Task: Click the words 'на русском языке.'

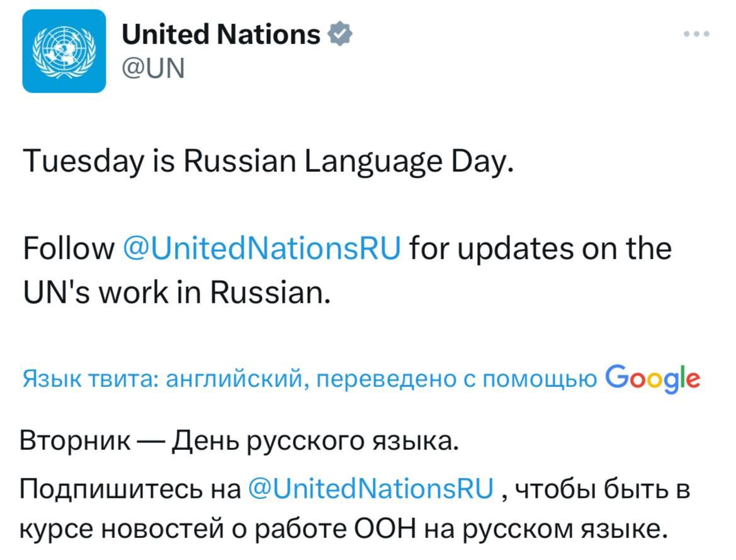Action: coord(546,529)
